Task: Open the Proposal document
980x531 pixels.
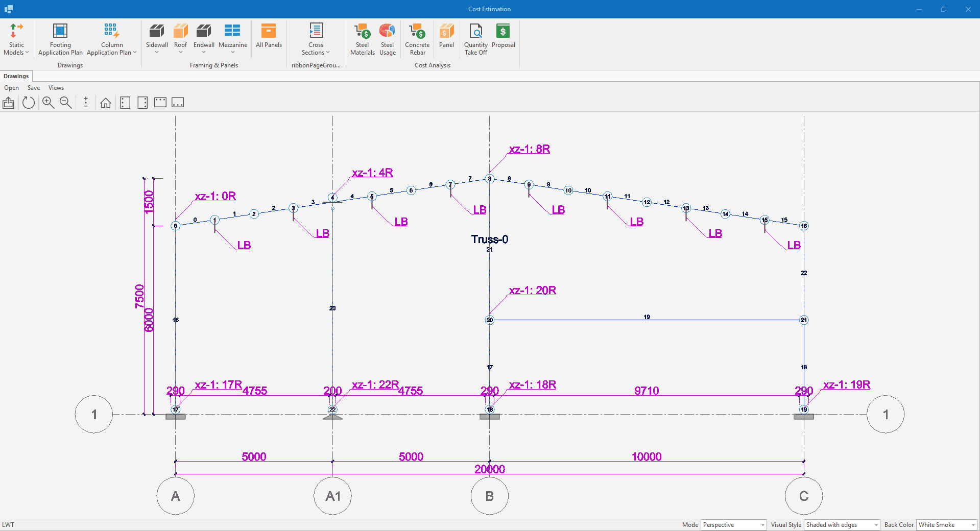Action: tap(504, 36)
